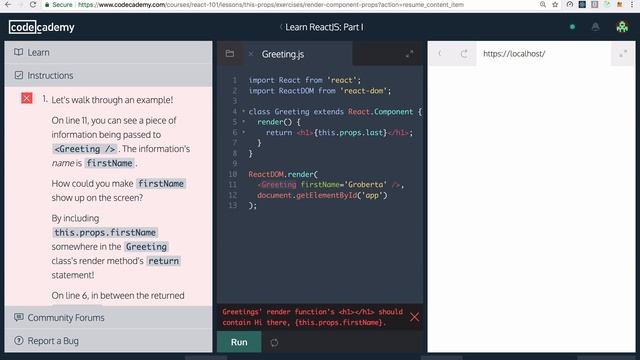Open Community Forums panel

pos(109,318)
